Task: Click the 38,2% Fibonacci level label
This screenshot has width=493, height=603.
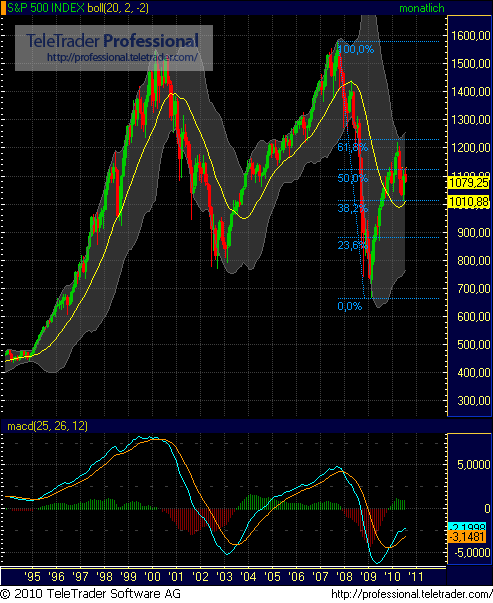Action: (353, 208)
